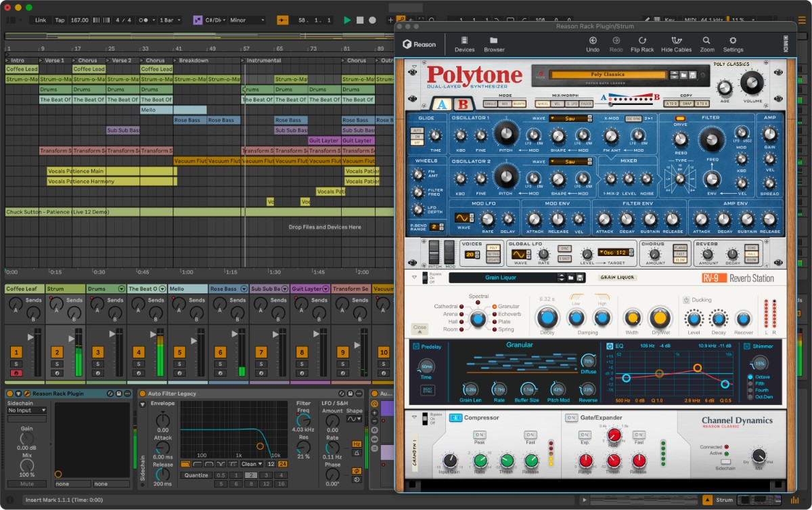Arm the transport Record button
812x510 pixels.
click(372, 20)
